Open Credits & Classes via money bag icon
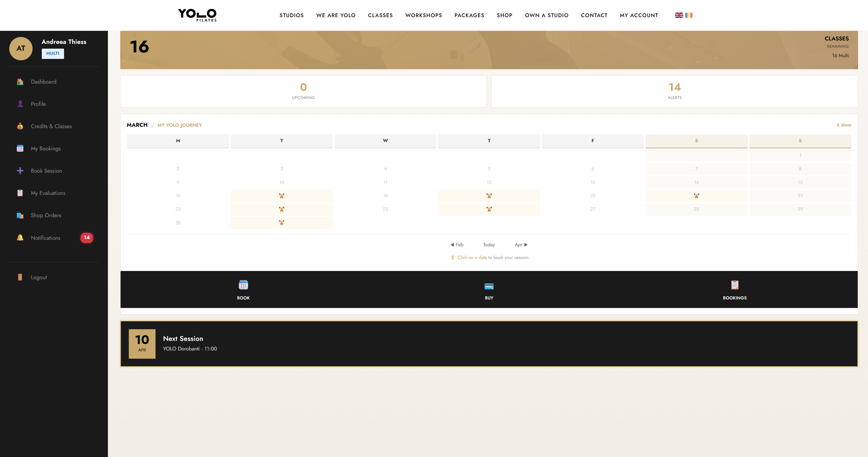 (20, 126)
